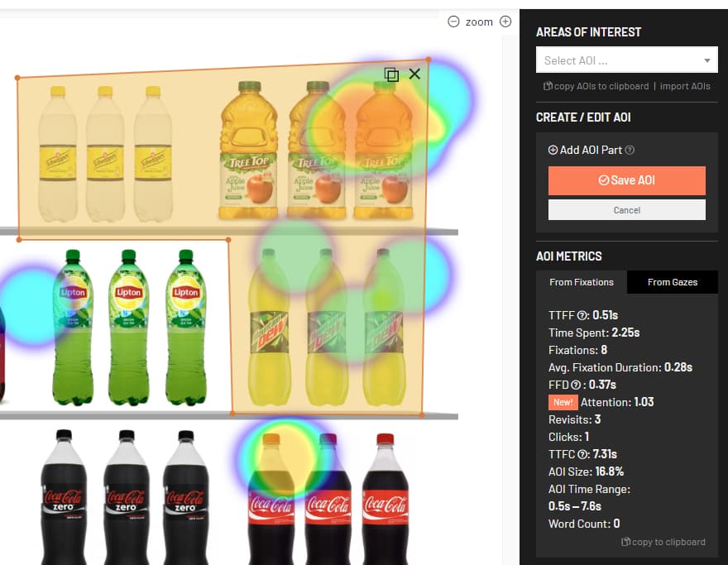The height and width of the screenshot is (565, 728).
Task: Click Add AOI Part
Action: 585,150
